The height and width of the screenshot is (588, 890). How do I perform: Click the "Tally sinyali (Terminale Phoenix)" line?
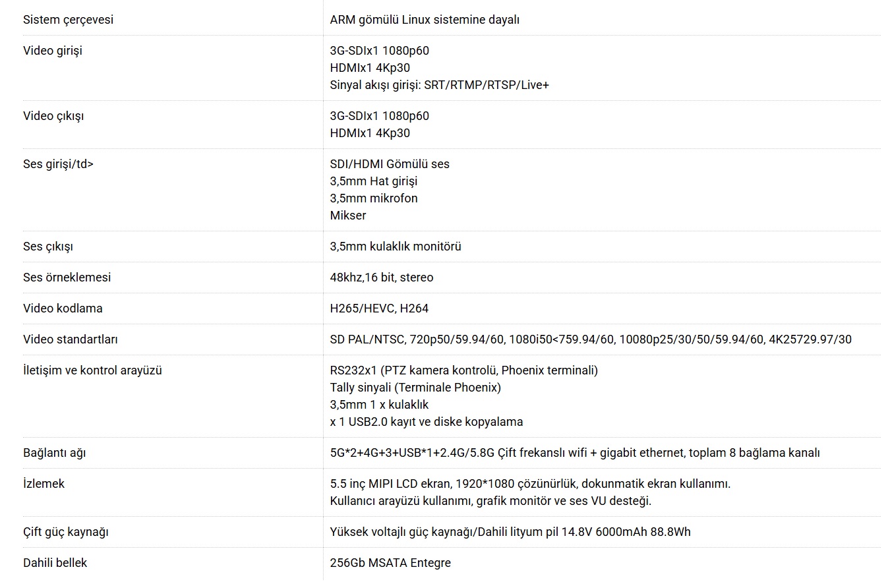(x=415, y=388)
